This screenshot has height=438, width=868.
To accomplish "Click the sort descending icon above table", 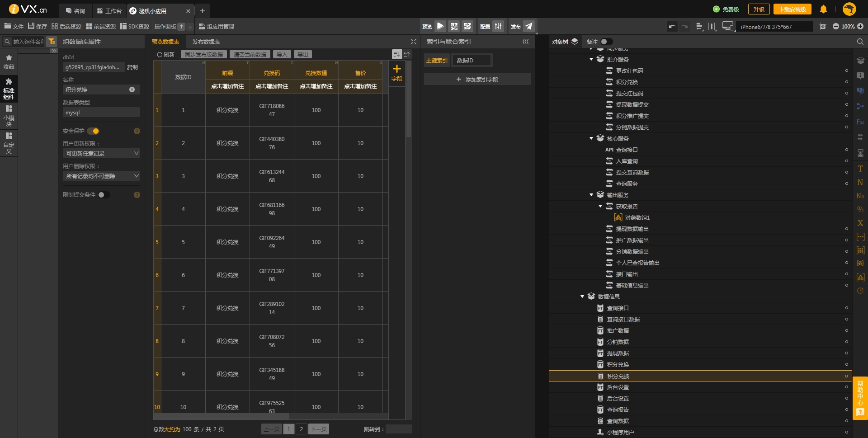I will pyautogui.click(x=396, y=54).
